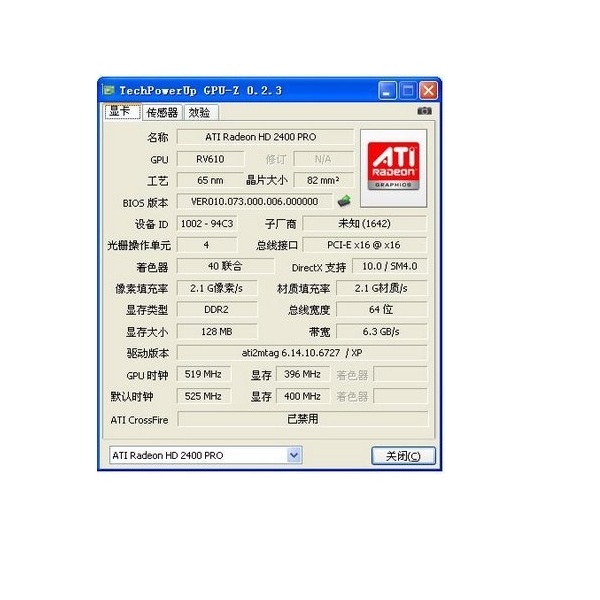The width and height of the screenshot is (600, 600).
Task: Click the ATI Radeon Graphics logo
Action: coord(393,168)
